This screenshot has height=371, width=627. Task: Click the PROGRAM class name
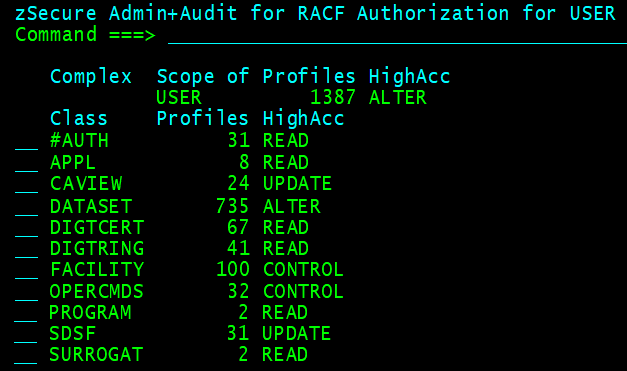(x=90, y=313)
